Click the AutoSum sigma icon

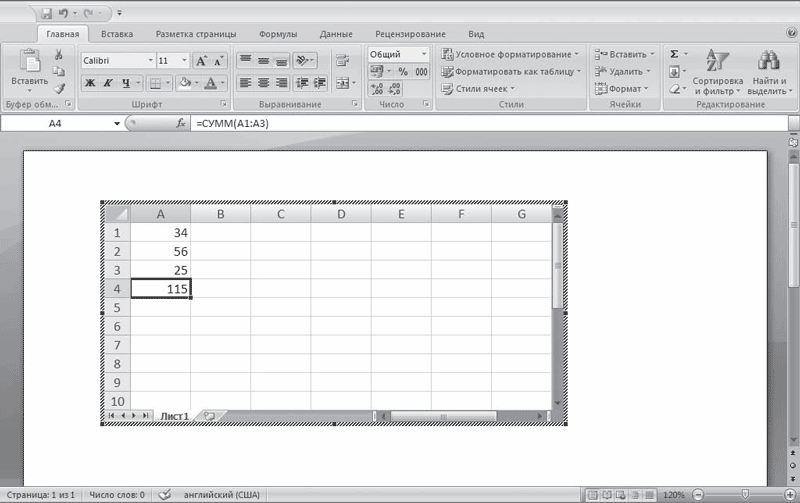click(x=674, y=54)
